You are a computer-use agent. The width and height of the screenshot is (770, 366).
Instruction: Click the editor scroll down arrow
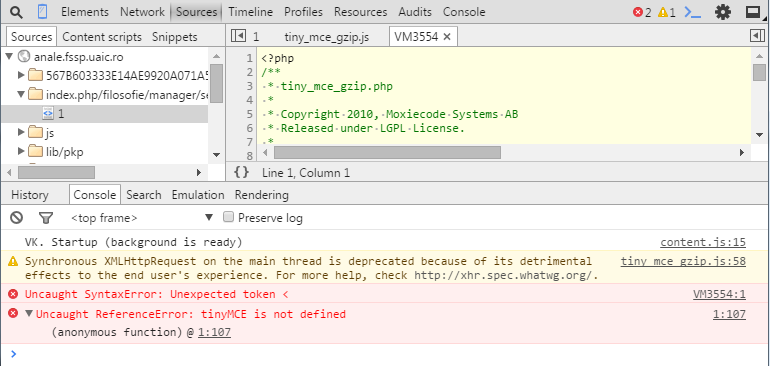coord(759,135)
